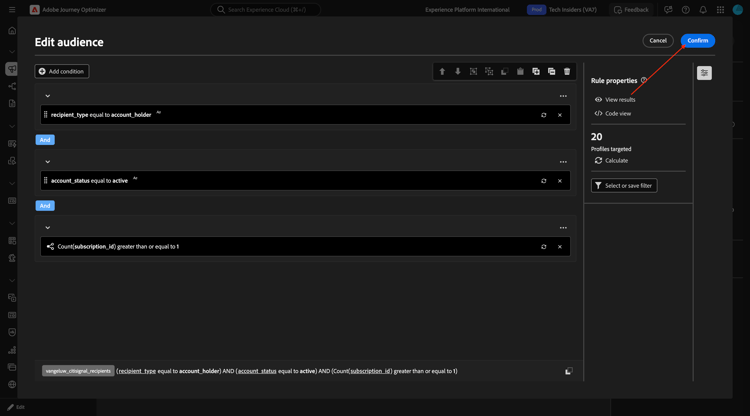The image size is (750, 416).
Task: Open more options for recipient_type group
Action: [563, 96]
